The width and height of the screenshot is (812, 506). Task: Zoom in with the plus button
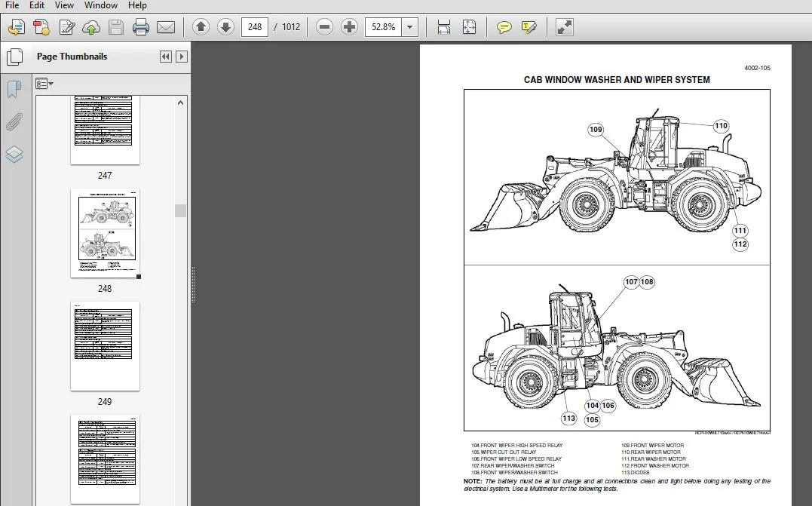point(350,27)
